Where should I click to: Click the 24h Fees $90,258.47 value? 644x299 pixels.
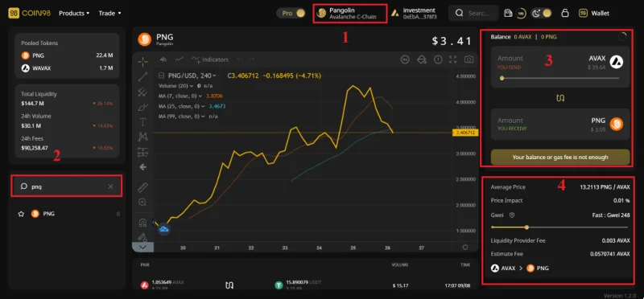[x=35, y=148]
